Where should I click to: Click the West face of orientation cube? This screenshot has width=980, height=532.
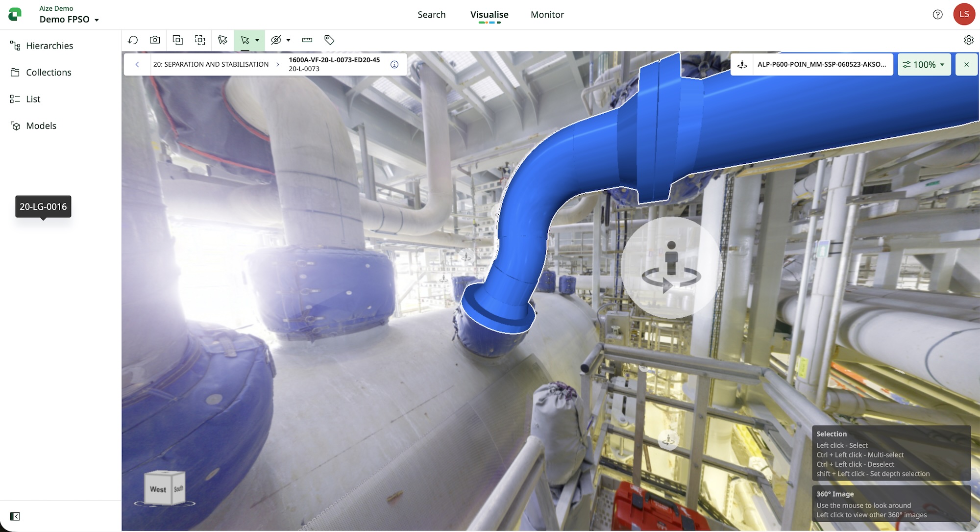[158, 489]
